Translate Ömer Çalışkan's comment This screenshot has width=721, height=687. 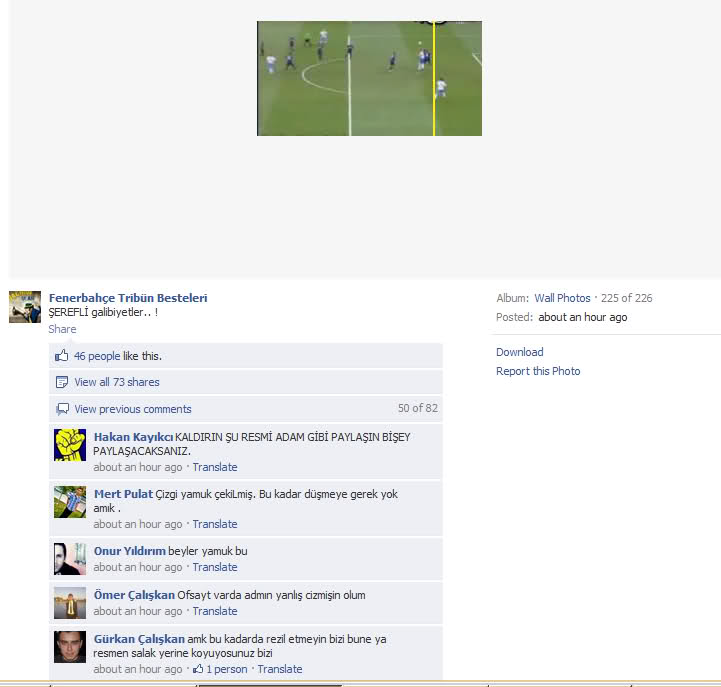tap(215, 611)
